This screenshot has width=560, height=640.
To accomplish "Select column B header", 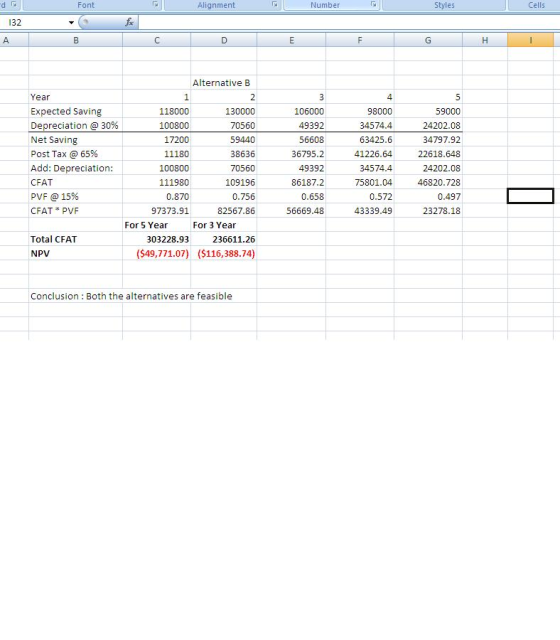I will 76,40.
